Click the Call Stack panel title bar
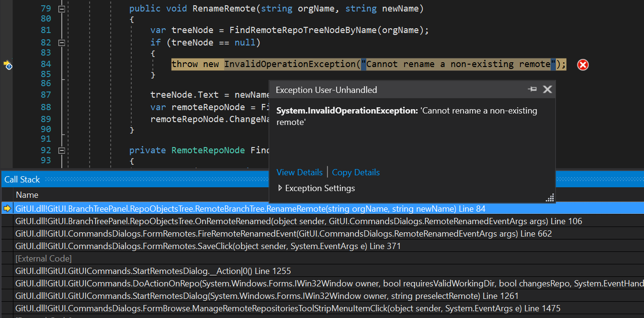Screen dimensions: 644x318 point(22,179)
